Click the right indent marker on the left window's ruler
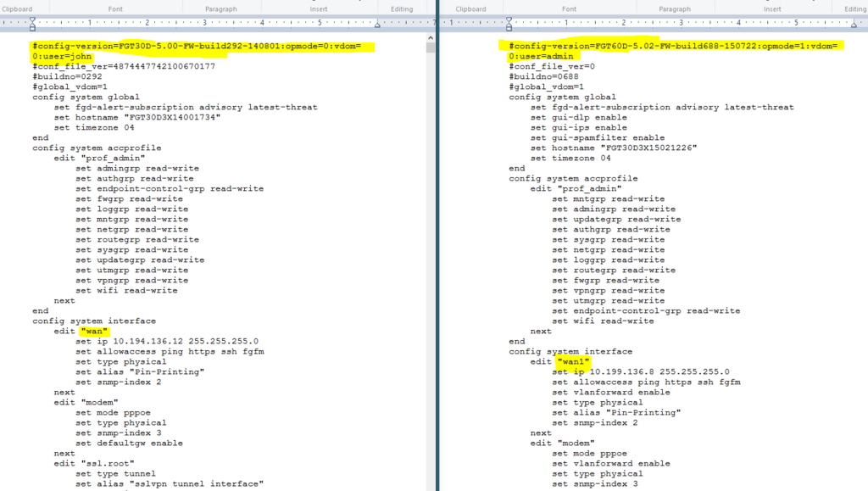The width and height of the screenshot is (868, 491). tap(377, 25)
